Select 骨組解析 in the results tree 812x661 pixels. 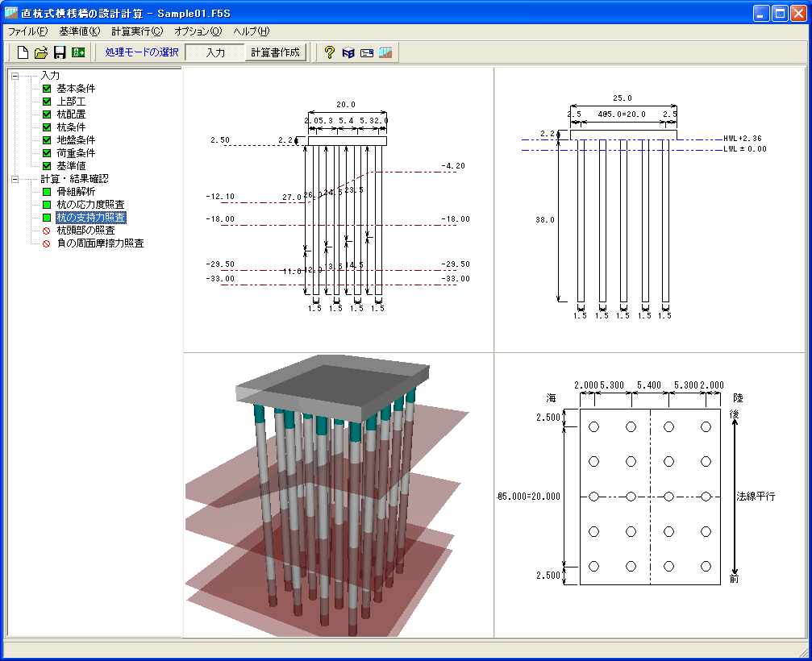[x=76, y=192]
